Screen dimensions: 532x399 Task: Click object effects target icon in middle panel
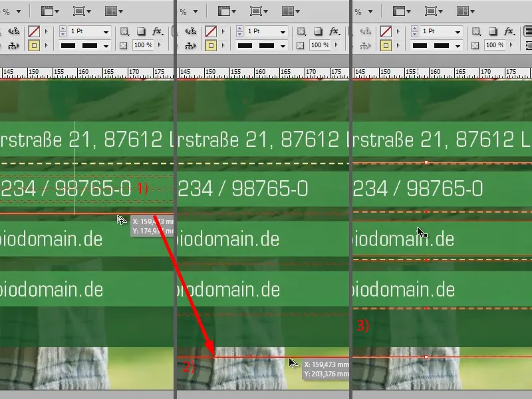[x=301, y=31]
